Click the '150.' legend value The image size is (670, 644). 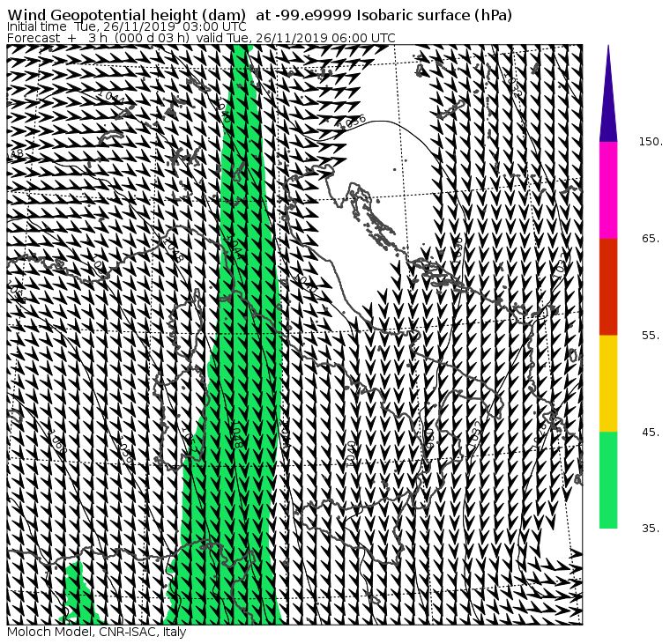coord(651,142)
